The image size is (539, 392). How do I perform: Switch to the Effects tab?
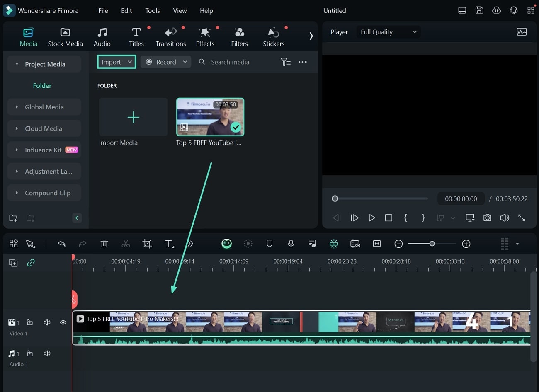point(205,37)
